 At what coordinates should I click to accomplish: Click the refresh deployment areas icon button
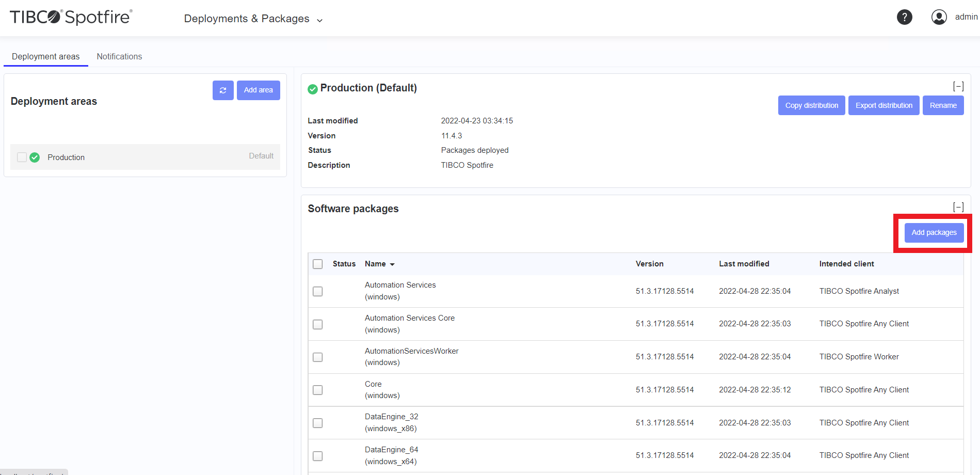tap(223, 90)
